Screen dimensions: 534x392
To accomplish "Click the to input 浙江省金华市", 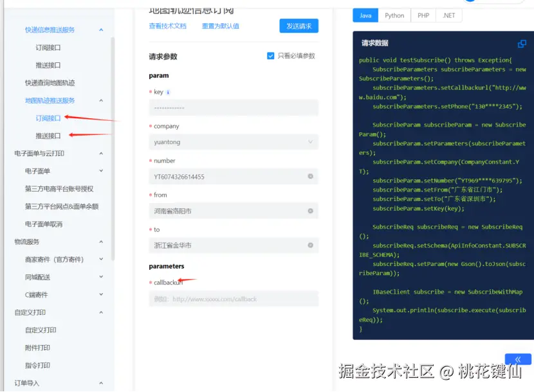I will click(234, 245).
